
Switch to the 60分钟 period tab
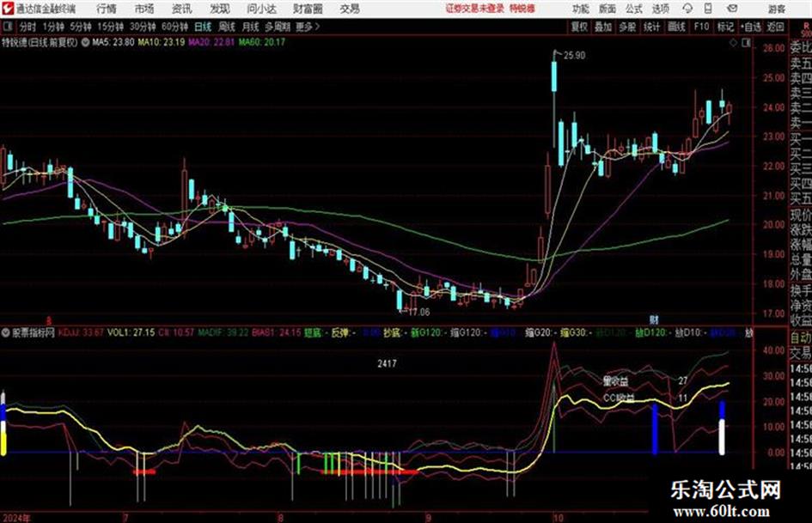[174, 27]
